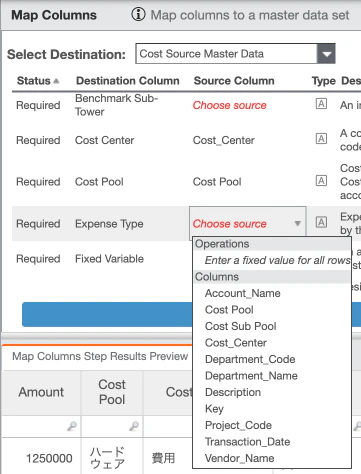This screenshot has height=474, width=361.
Task: Select Key option in columns list
Action: pos(214,409)
